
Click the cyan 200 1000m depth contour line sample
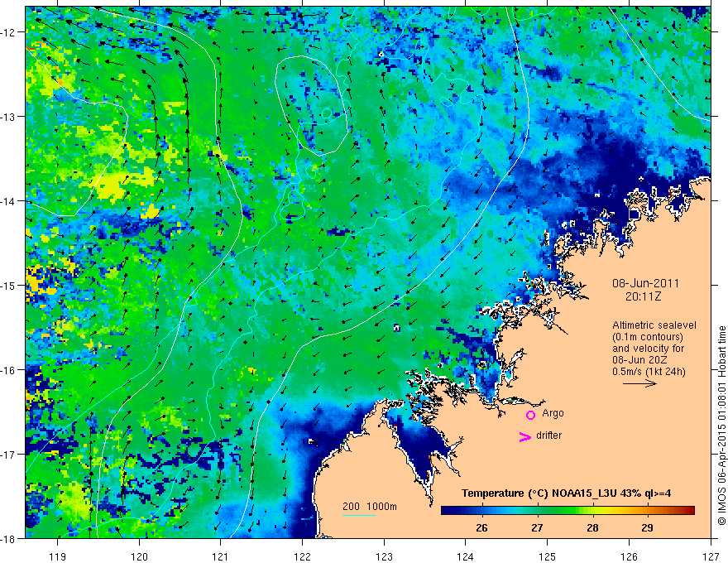(x=359, y=515)
